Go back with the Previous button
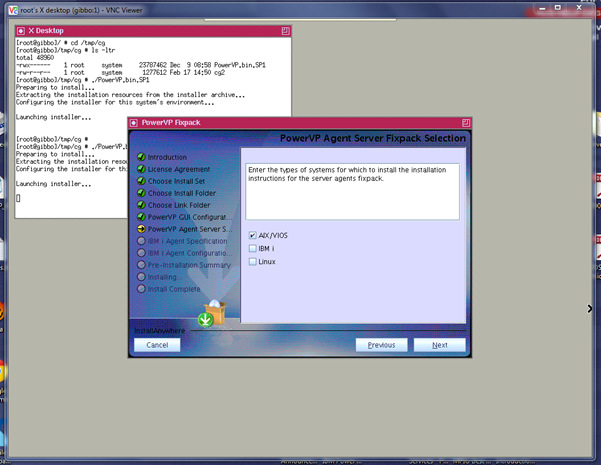Viewport: 601px width, 465px height. [x=381, y=345]
